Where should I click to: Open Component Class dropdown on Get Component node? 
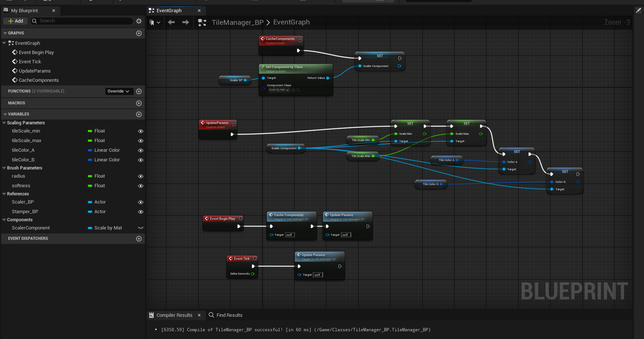pyautogui.click(x=279, y=90)
